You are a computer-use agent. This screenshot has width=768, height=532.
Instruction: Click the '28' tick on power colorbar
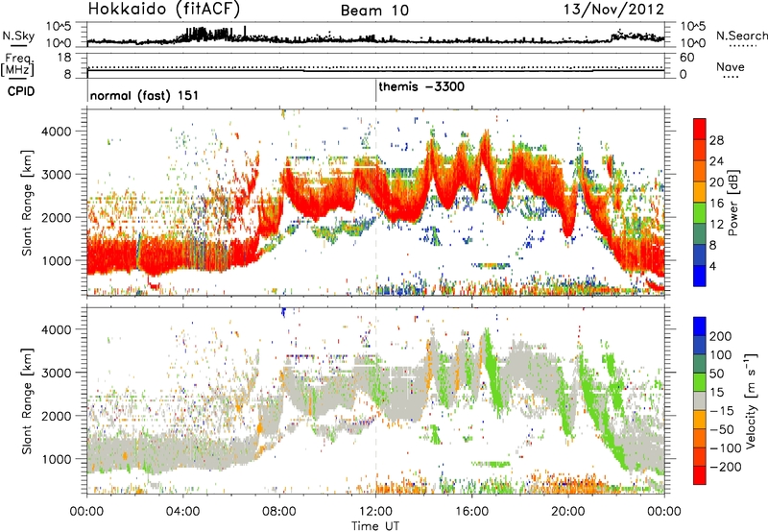click(x=716, y=140)
